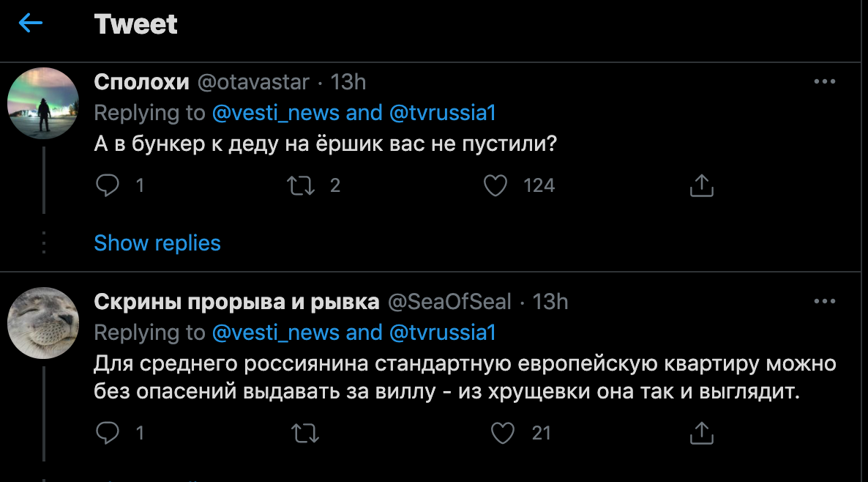The image size is (868, 482).
Task: Retweet the Сполохи tweet
Action: [x=302, y=185]
